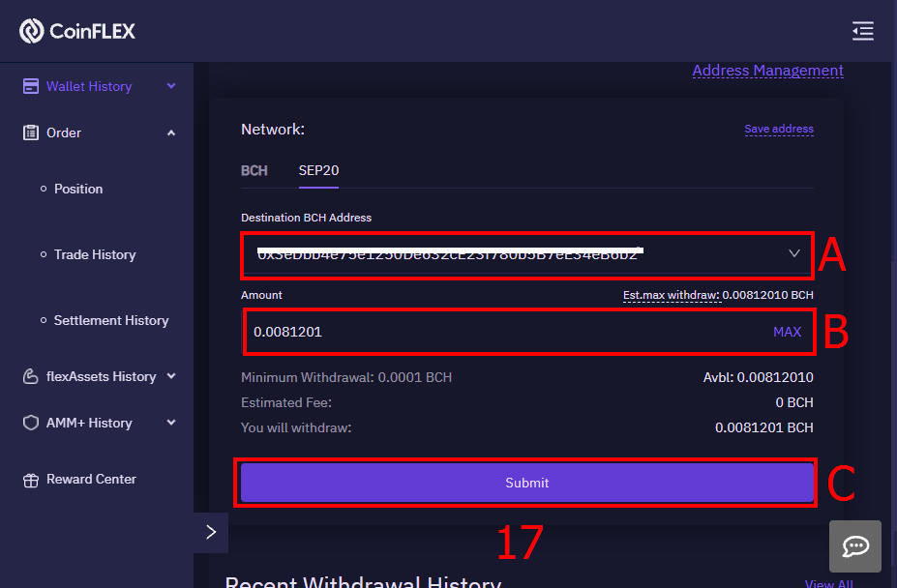Open the live chat bubble icon
897x588 pixels.
[x=855, y=546]
